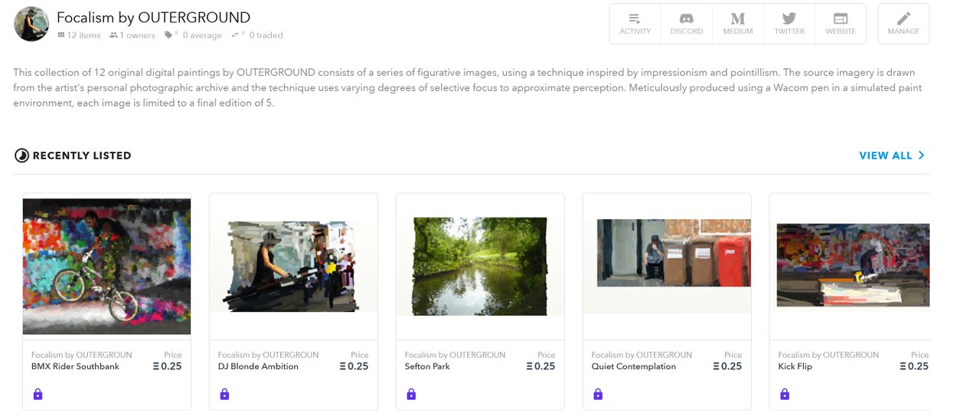Click the 0.25 price on Quiet Contemplation
The image size is (980, 416).
728,367
